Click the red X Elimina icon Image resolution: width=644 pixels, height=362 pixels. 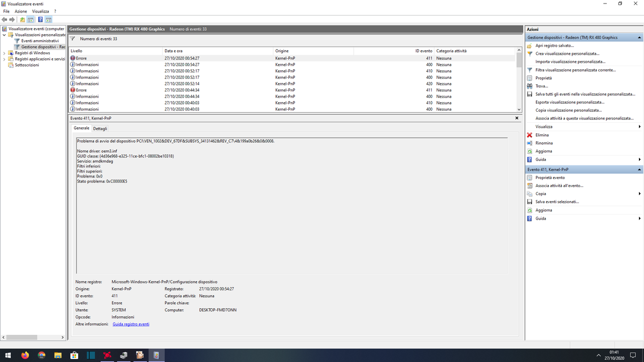(529, 135)
